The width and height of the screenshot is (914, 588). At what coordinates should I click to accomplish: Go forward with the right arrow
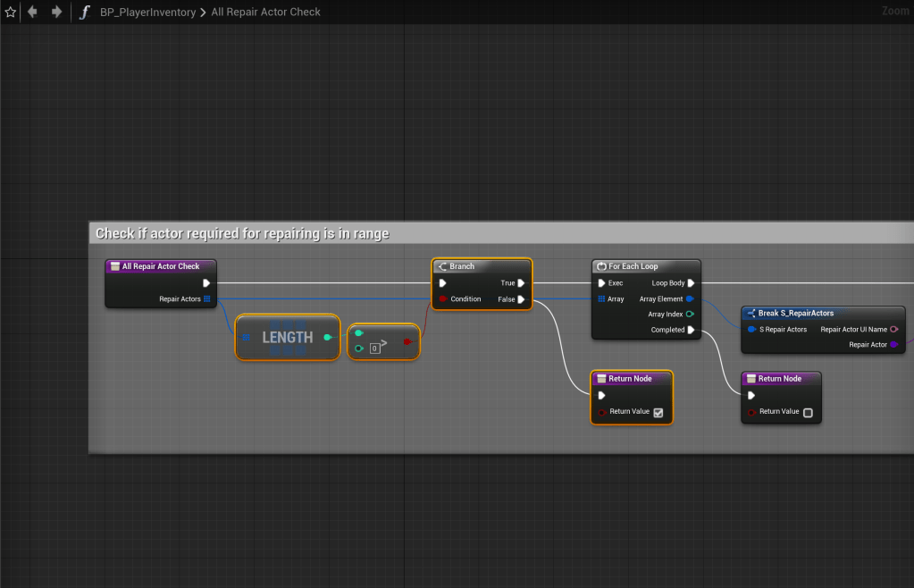[56, 13]
